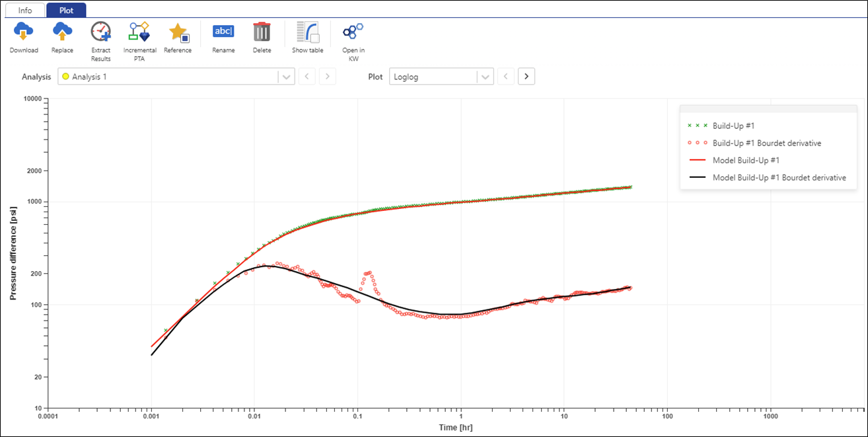Select the Plot tab

(66, 11)
